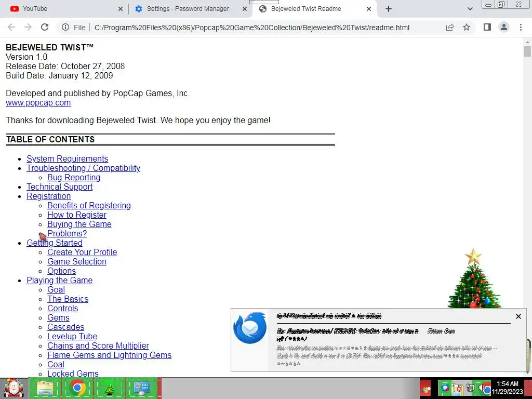The width and height of the screenshot is (532, 399).
Task: Open the Options link
Action: coord(61,271)
